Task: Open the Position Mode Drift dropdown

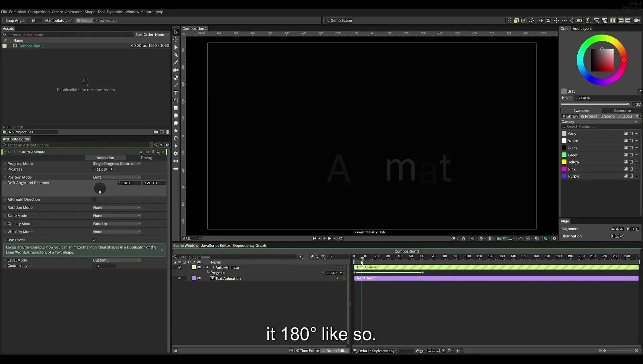Action: point(117,177)
